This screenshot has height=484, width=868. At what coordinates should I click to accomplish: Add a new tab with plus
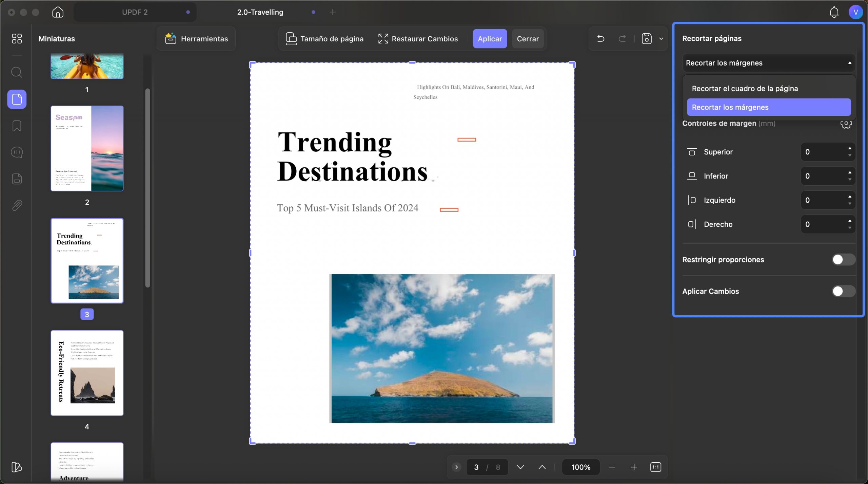click(333, 12)
